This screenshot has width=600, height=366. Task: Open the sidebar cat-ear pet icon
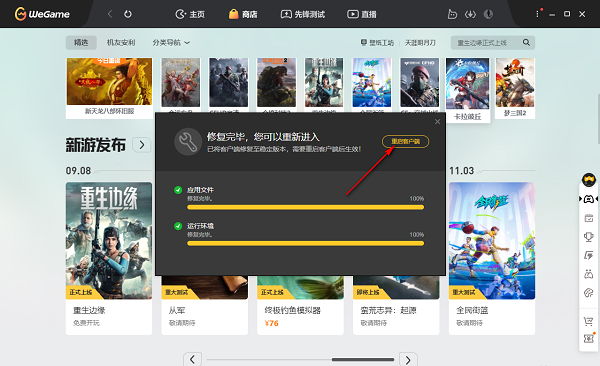[589, 274]
